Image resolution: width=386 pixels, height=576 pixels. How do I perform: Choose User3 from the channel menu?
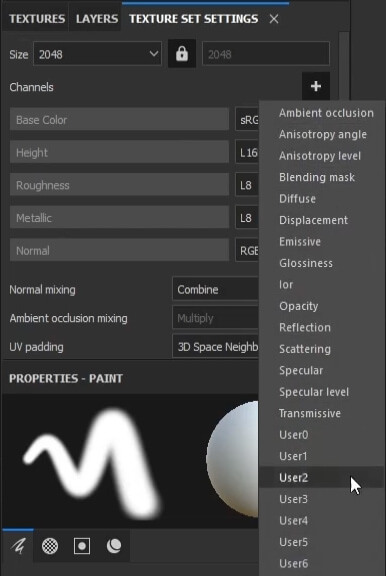[322, 499]
